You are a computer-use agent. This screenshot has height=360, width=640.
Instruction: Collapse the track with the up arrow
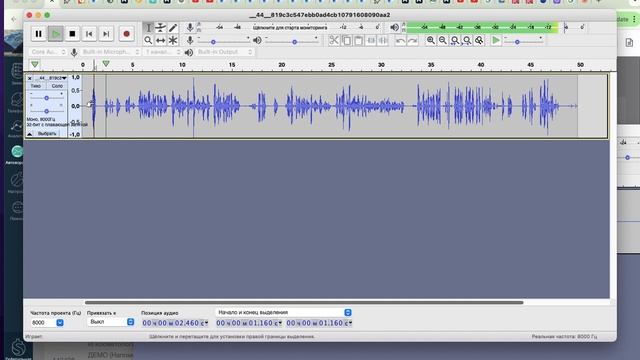point(30,134)
